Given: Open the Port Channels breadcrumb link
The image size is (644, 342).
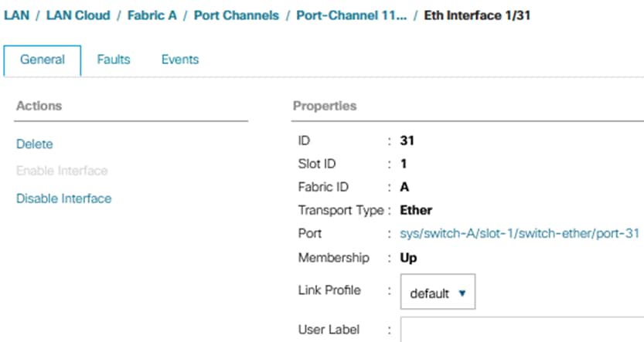Looking at the screenshot, I should (237, 15).
